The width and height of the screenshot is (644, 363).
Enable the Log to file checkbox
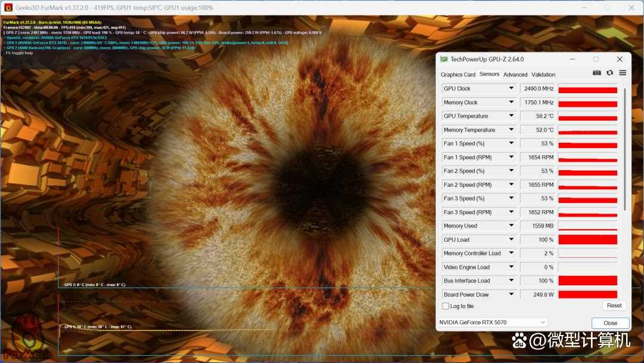pos(445,306)
